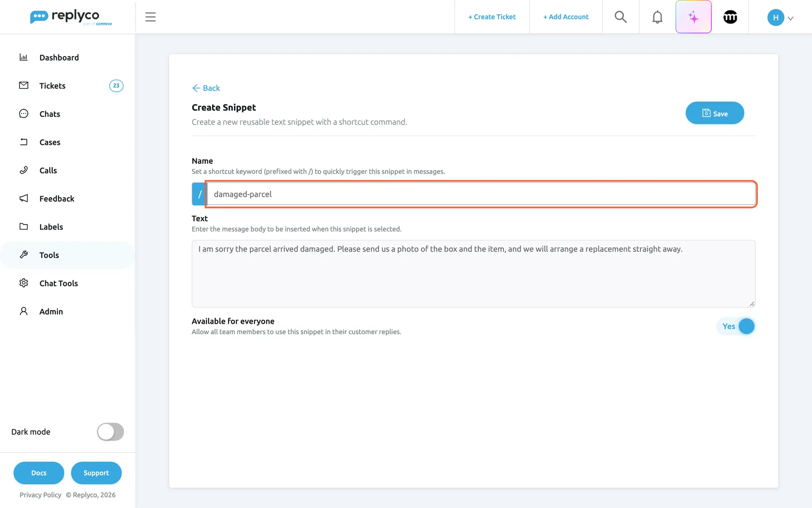812x508 pixels.
Task: Click the H user avatar
Action: pos(775,18)
